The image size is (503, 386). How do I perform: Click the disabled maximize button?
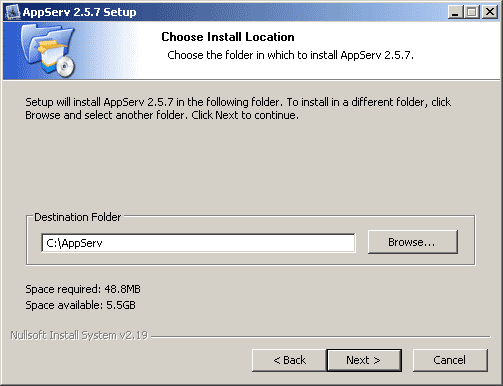point(472,12)
